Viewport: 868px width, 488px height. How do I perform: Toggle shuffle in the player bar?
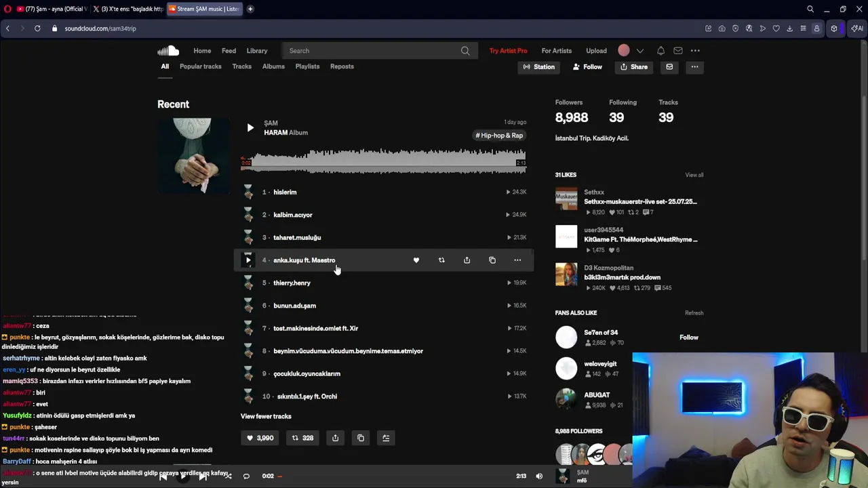(x=228, y=476)
